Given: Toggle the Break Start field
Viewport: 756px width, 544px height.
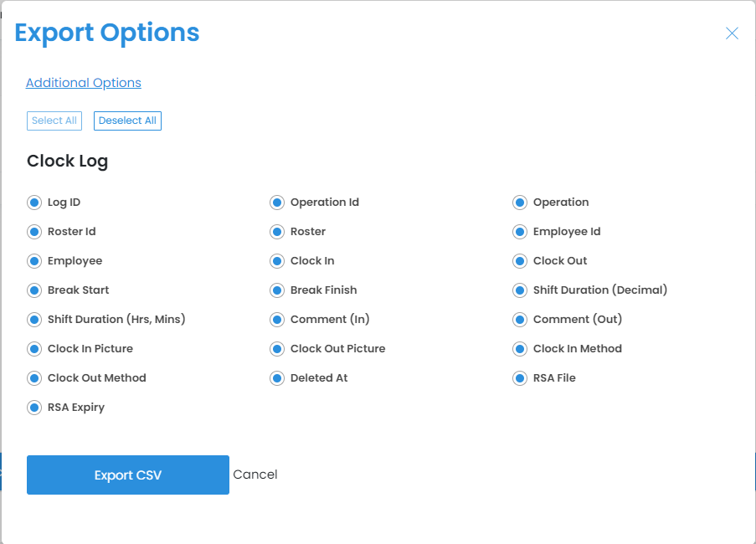Looking at the screenshot, I should tap(34, 290).
